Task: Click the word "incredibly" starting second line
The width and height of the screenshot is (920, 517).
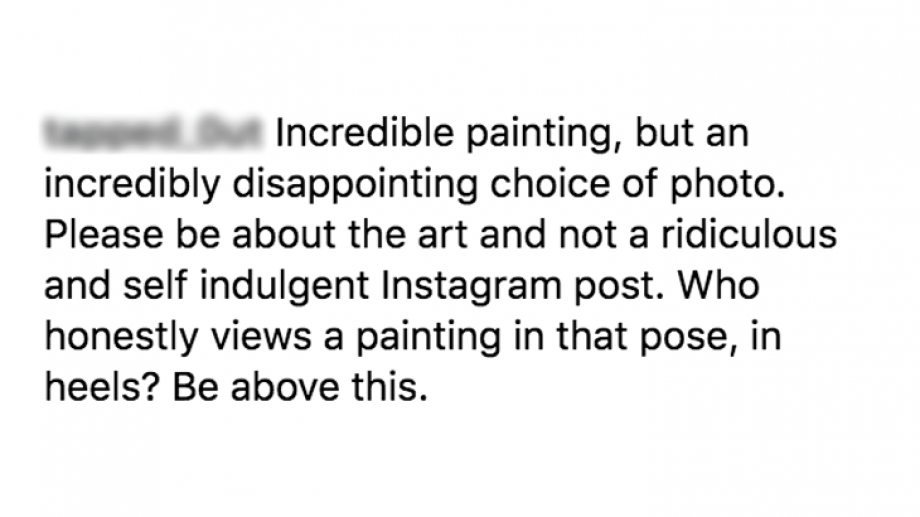Action: tap(133, 186)
